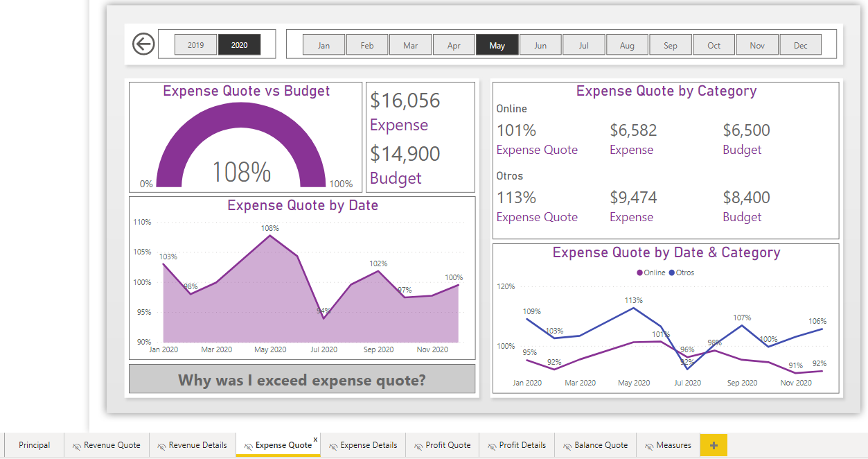Select Jun in the month slicer

(540, 44)
